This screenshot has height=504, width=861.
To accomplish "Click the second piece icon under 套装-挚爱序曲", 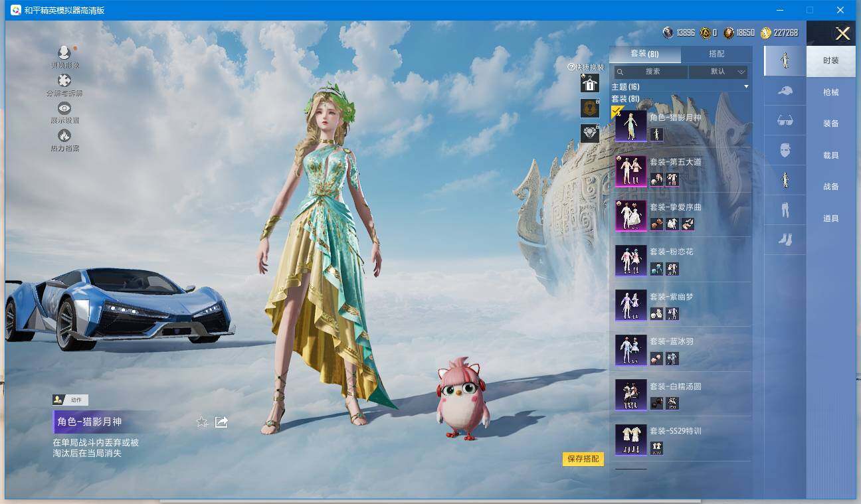I will [672, 224].
